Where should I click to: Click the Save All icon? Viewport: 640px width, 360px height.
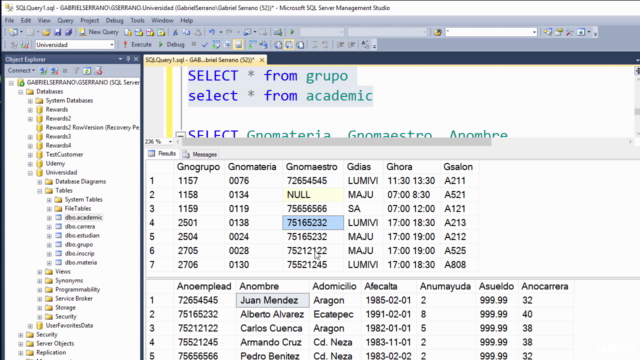tap(68, 32)
